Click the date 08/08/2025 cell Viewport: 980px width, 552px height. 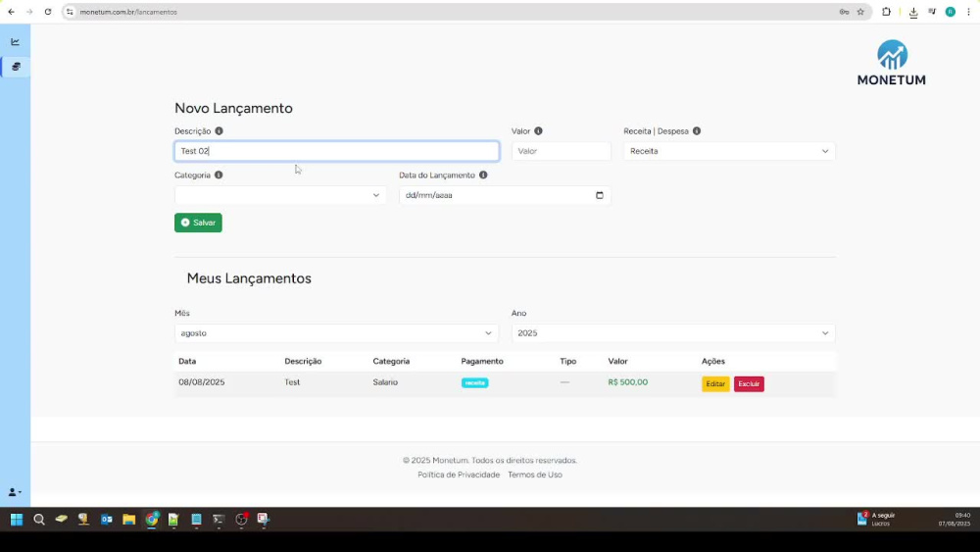[x=201, y=382]
